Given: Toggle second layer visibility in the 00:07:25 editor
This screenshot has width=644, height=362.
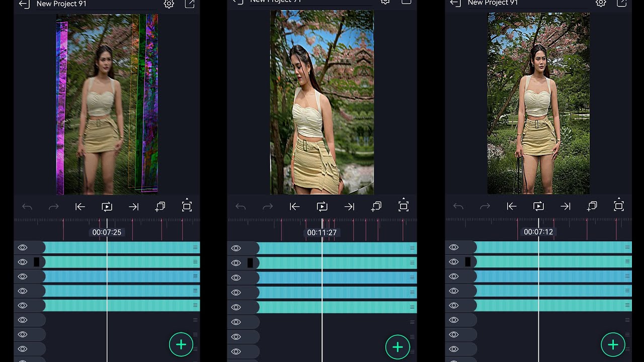Looking at the screenshot, I should [x=22, y=262].
